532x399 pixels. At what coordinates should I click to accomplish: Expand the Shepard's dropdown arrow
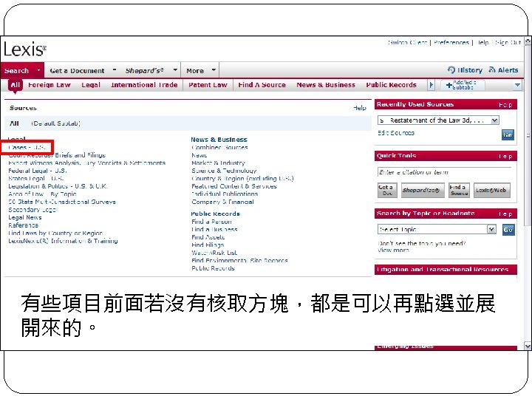175,70
